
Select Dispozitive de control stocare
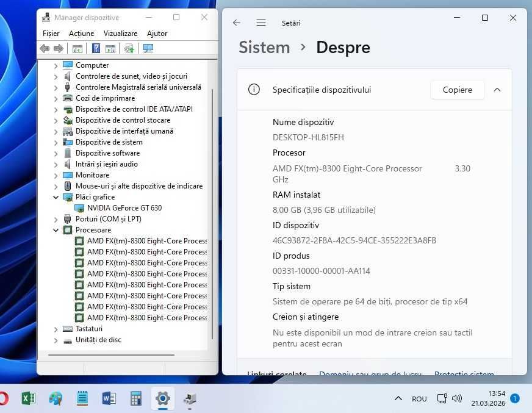click(123, 120)
